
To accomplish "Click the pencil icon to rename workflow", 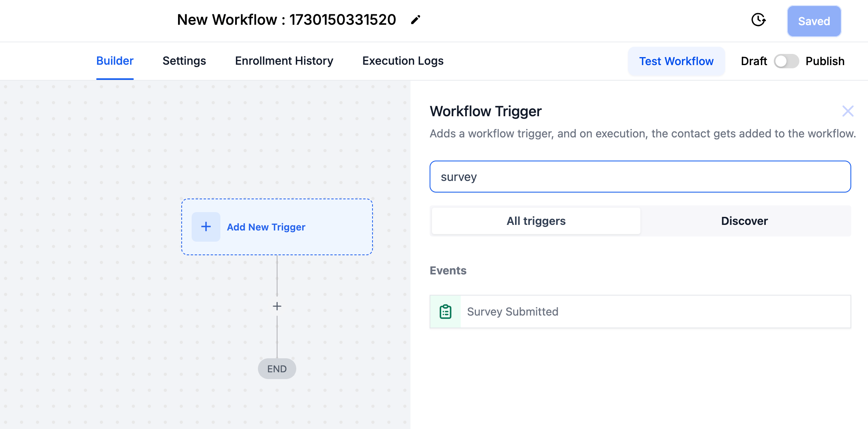I will click(x=415, y=20).
